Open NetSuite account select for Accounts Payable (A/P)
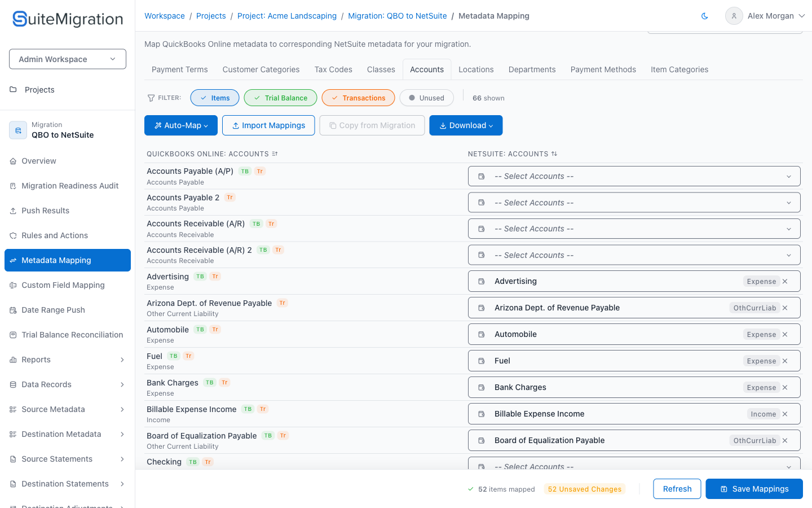The image size is (812, 508). click(x=634, y=176)
